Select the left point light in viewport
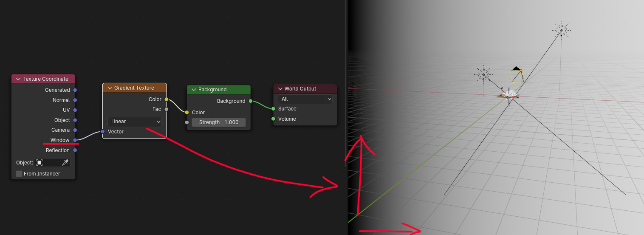 [483, 75]
